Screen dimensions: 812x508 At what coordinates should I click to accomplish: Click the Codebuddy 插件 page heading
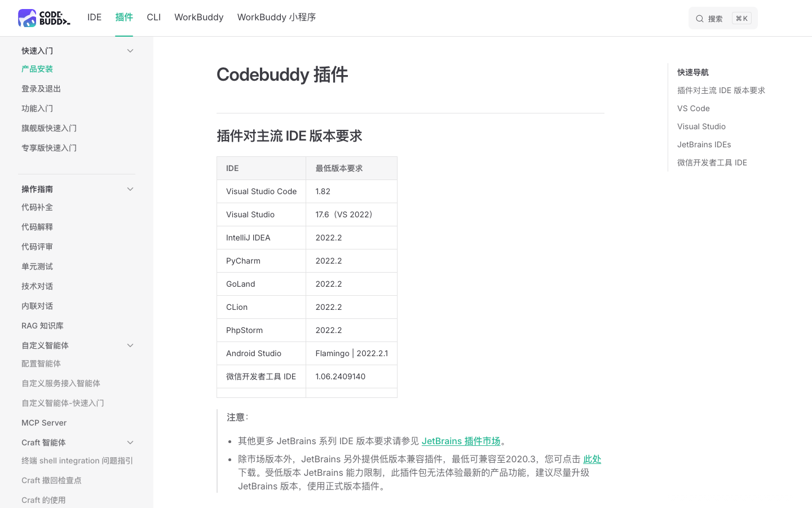click(x=282, y=75)
